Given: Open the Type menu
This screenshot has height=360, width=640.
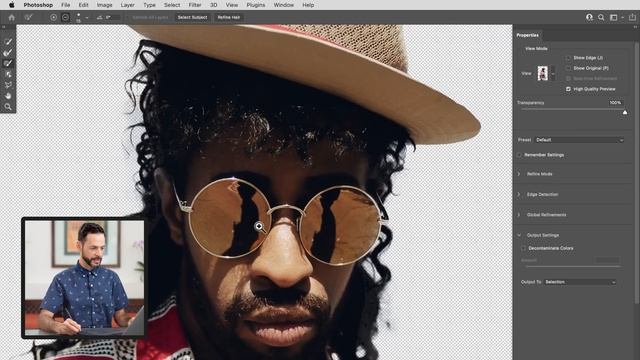Looking at the screenshot, I should click(149, 5).
